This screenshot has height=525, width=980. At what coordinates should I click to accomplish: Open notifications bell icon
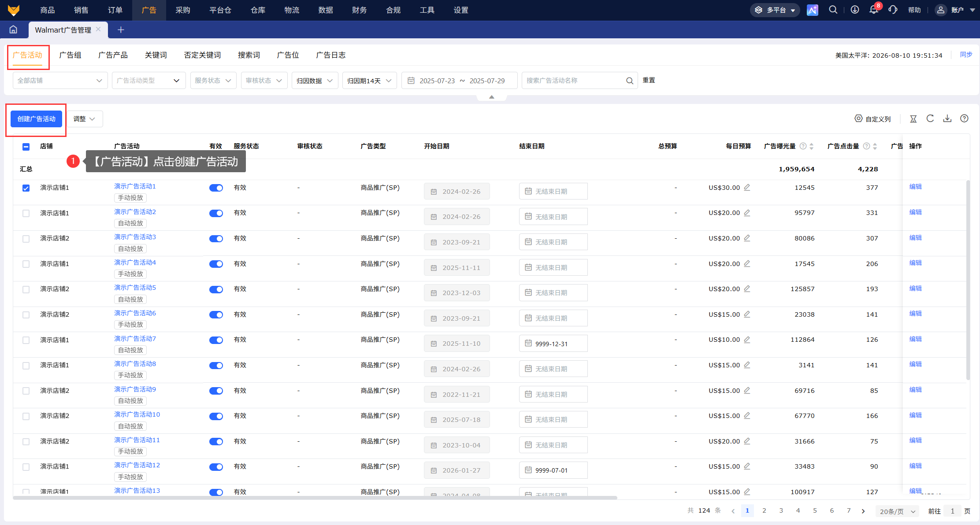pos(873,10)
